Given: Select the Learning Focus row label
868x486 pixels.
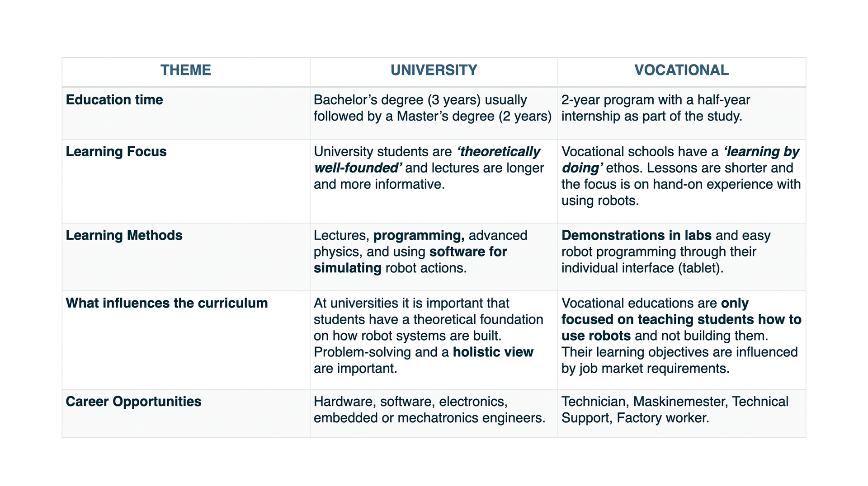Looking at the screenshot, I should (116, 152).
